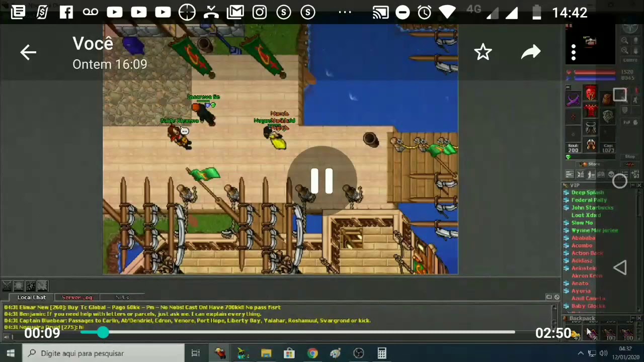Click Slow Mo in VIP list
The image size is (644, 362).
pos(582,223)
